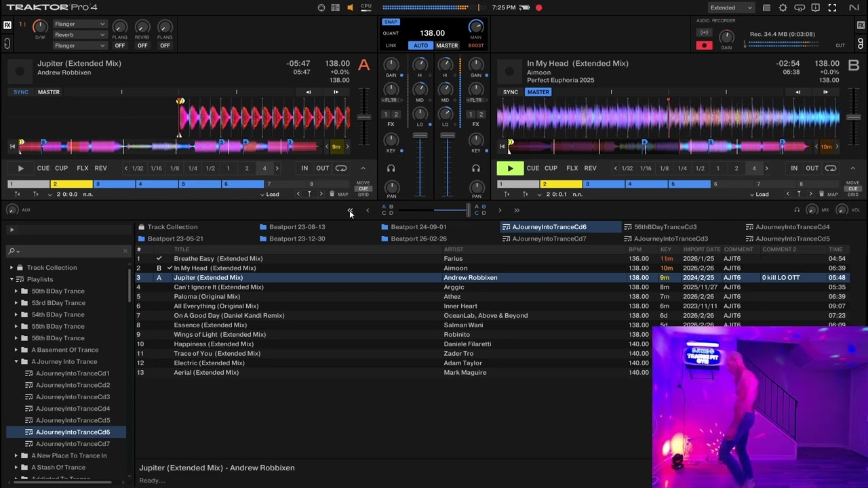
Task: Enable REVRB effect OFF button
Action: [x=142, y=45]
